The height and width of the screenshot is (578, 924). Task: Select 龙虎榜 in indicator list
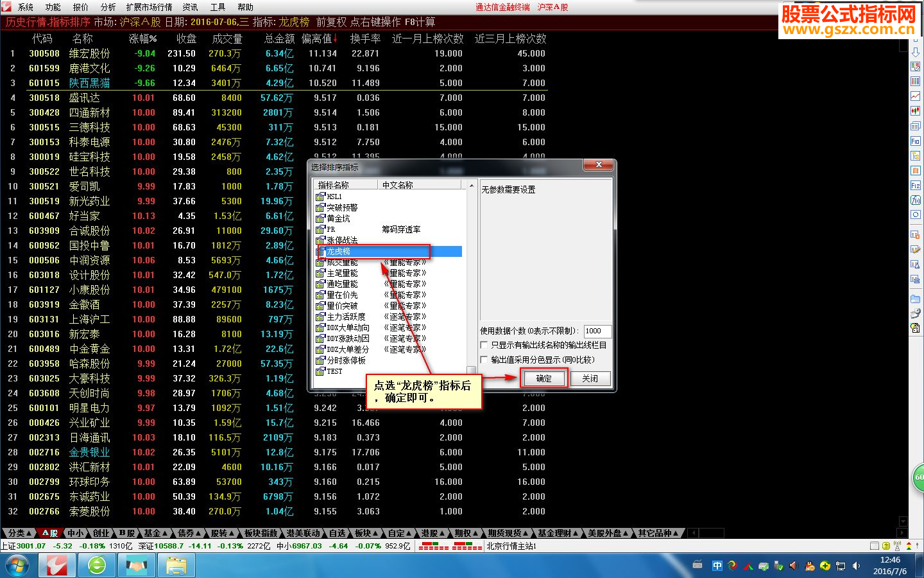click(x=388, y=251)
